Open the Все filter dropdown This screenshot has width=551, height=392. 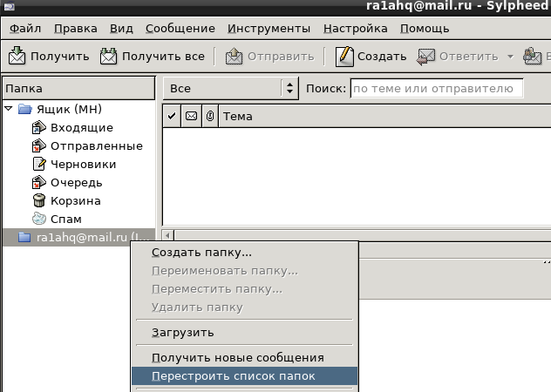[231, 89]
